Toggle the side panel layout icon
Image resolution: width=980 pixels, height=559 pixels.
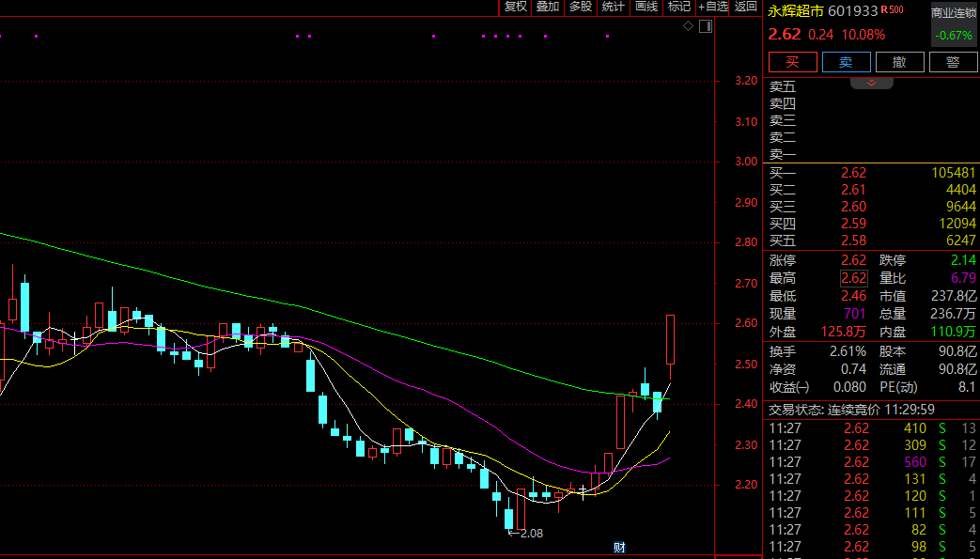[x=706, y=26]
